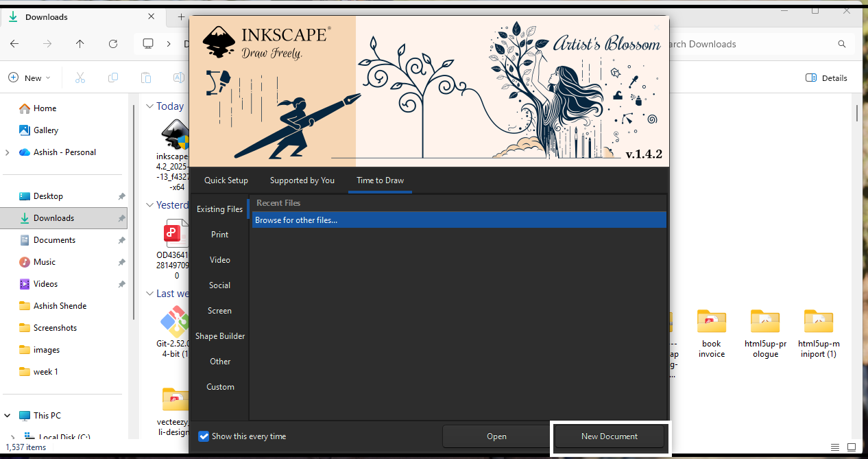Open the address bar path chevron
This screenshot has height=459, width=868.
point(169,44)
